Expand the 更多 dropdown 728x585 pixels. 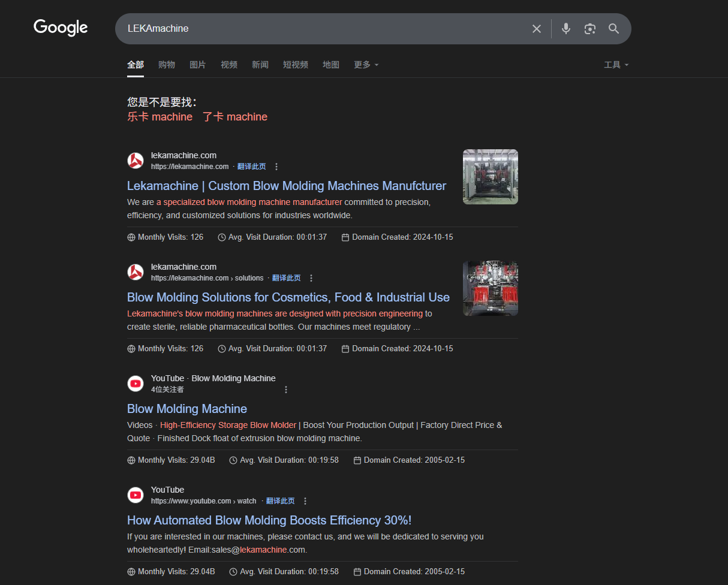click(366, 65)
